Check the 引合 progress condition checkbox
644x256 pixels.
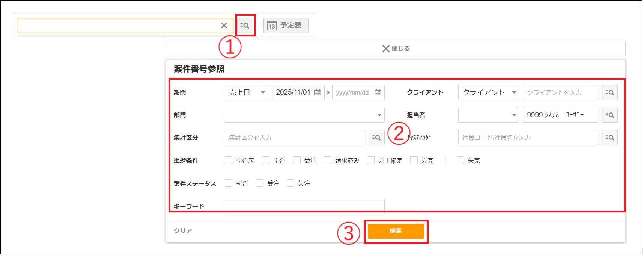click(266, 160)
